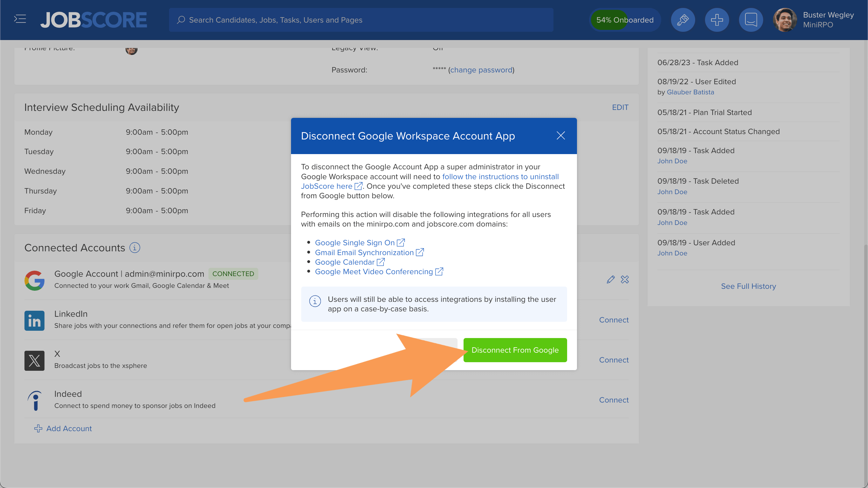The width and height of the screenshot is (868, 488).
Task: Click the info icon in dialog notice
Action: coord(315,301)
